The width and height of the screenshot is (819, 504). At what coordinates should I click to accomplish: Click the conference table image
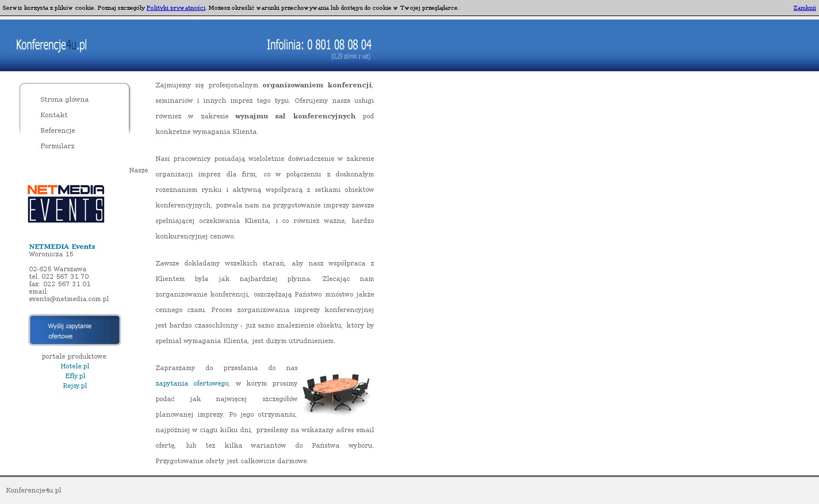tap(336, 393)
